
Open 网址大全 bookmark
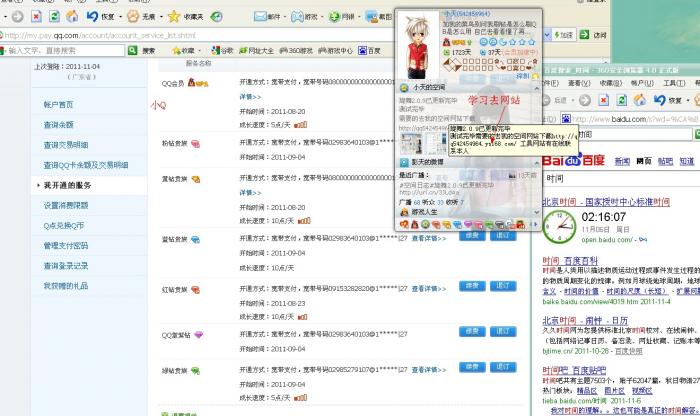256,50
